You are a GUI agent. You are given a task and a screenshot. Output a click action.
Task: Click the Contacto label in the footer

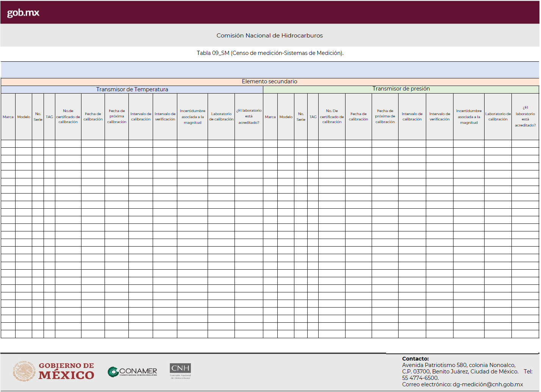[x=415, y=359]
